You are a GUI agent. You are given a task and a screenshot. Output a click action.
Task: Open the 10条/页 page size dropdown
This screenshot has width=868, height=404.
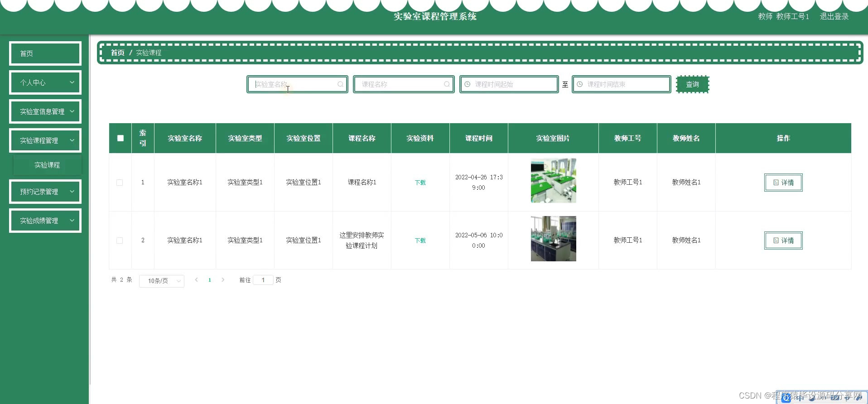click(x=162, y=281)
